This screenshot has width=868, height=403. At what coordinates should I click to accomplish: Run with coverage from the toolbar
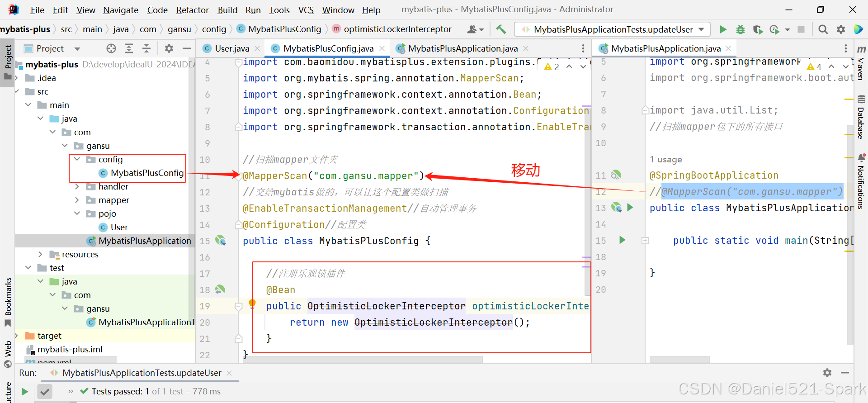click(758, 29)
